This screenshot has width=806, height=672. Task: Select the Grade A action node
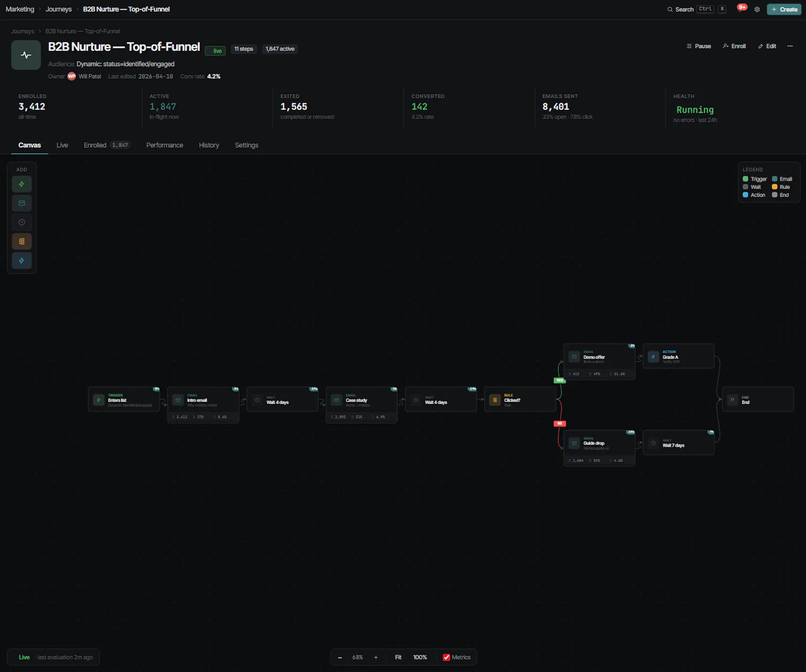tap(679, 356)
